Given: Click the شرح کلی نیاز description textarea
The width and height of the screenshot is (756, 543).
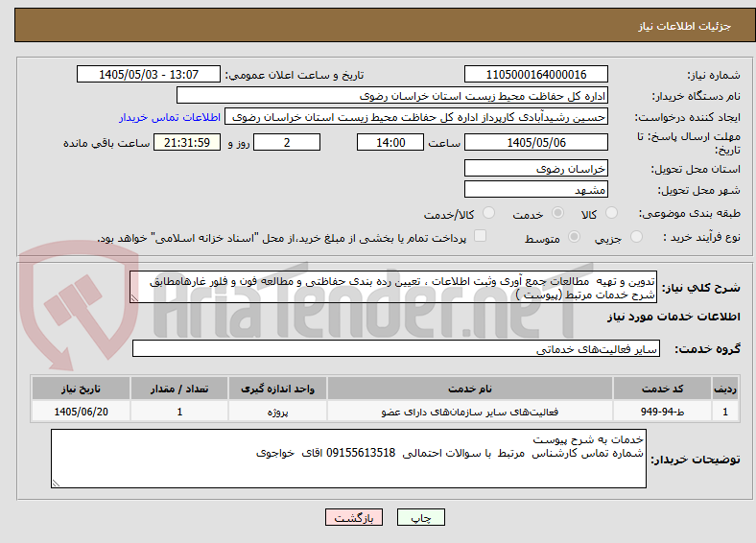Looking at the screenshot, I should point(393,287).
